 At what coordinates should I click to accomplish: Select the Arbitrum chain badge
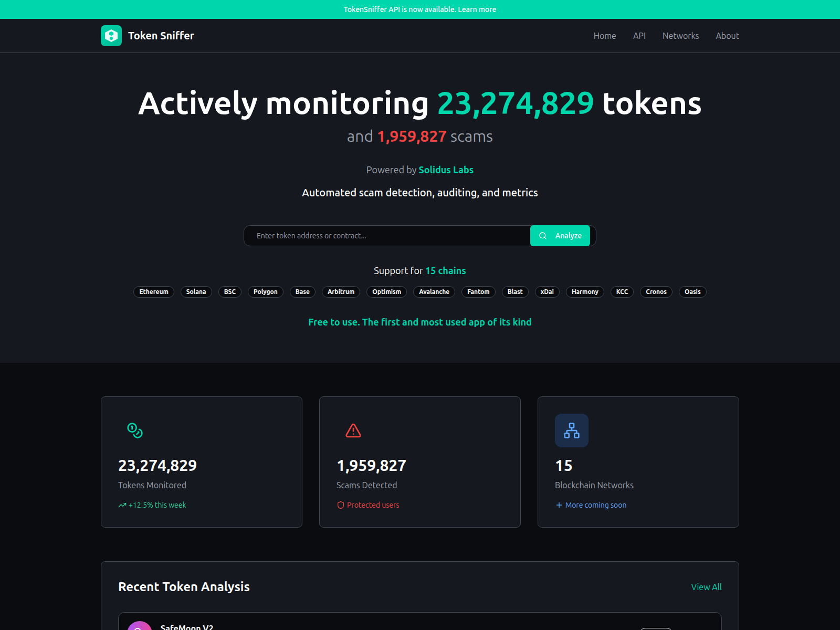pyautogui.click(x=341, y=292)
